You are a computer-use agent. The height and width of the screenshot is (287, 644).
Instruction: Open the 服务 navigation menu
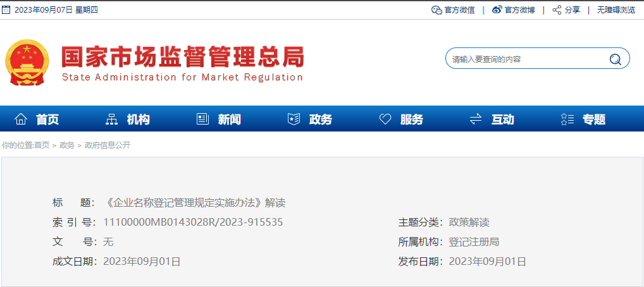click(411, 119)
